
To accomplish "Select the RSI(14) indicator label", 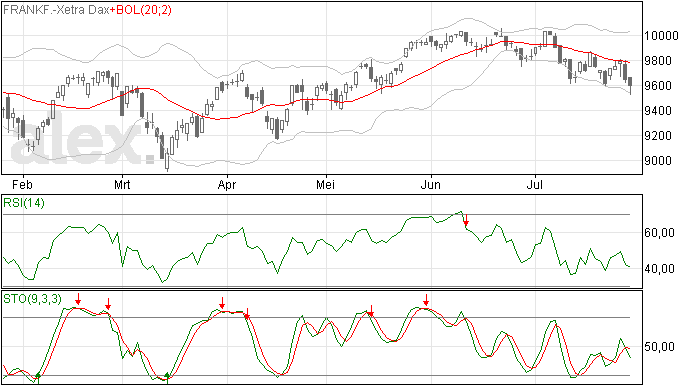I will pyautogui.click(x=24, y=203).
